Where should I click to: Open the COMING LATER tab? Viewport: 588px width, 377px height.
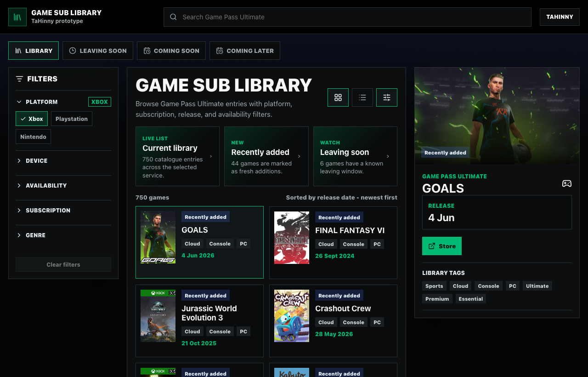tap(245, 51)
